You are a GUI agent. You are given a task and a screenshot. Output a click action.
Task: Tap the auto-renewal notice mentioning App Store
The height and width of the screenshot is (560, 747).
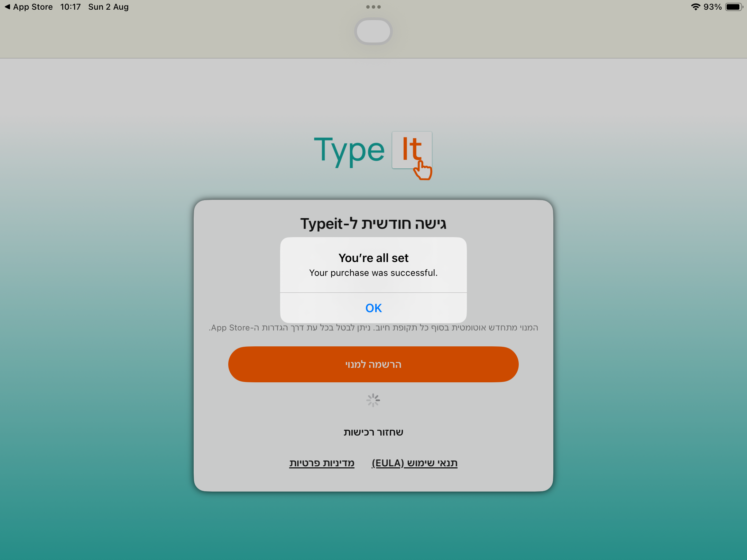pyautogui.click(x=373, y=328)
